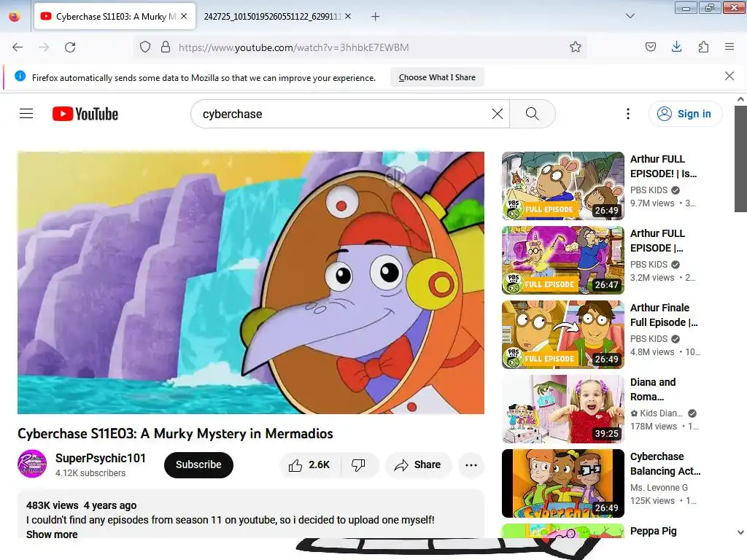This screenshot has height=560, width=747.
Task: Click the Share button
Action: click(418, 464)
